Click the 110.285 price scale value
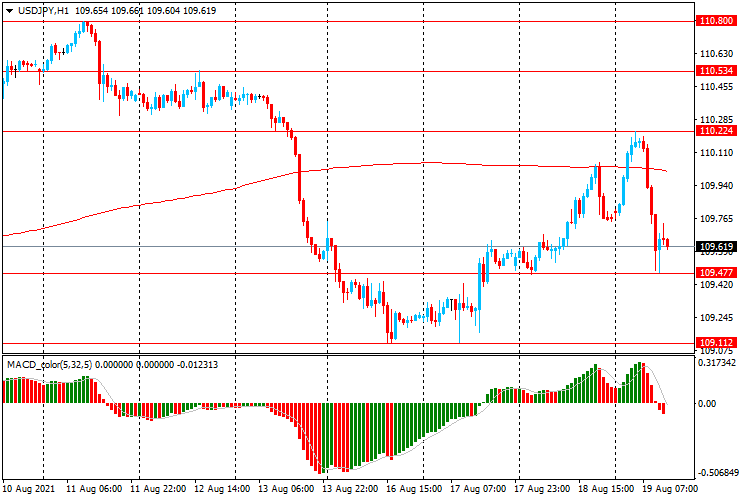The width and height of the screenshot is (740, 500). coord(716,120)
